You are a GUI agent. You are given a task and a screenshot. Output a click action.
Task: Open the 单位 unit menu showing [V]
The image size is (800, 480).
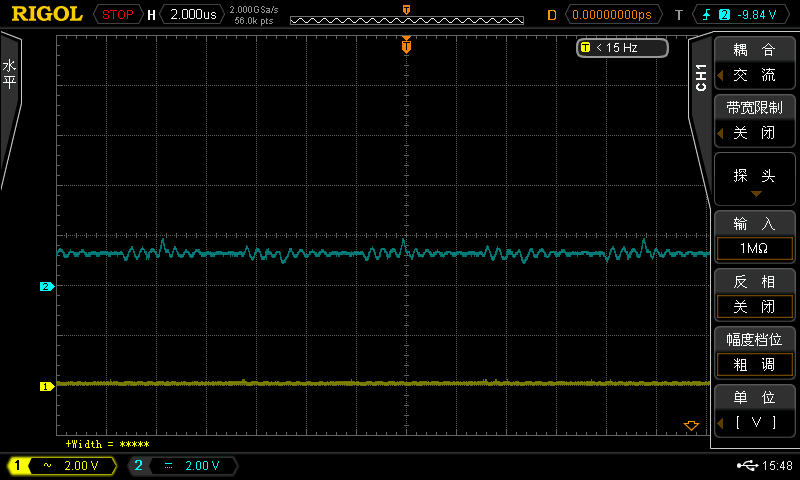tap(754, 411)
